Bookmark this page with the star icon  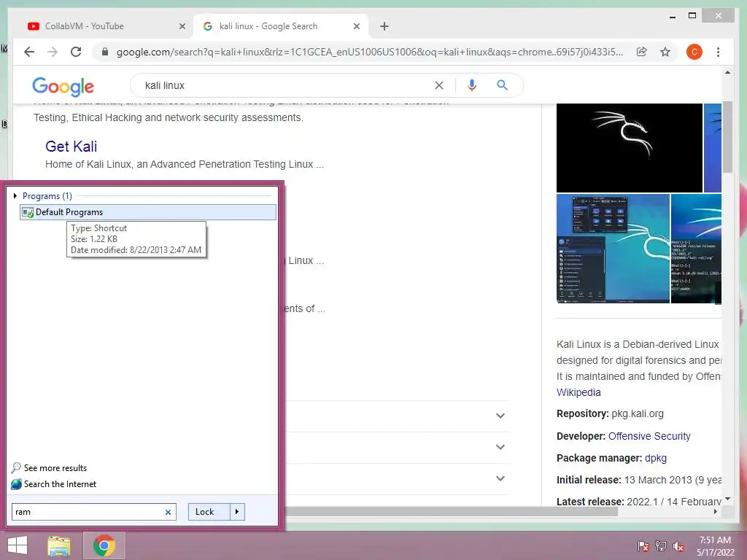665,52
